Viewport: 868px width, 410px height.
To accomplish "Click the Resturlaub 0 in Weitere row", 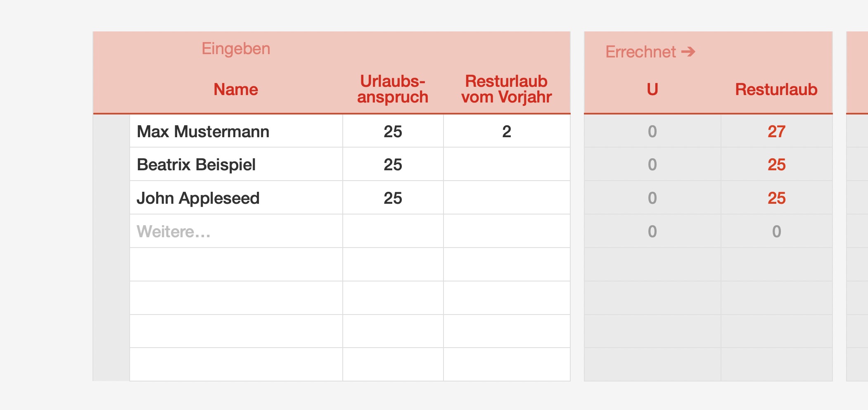I will pos(776,231).
